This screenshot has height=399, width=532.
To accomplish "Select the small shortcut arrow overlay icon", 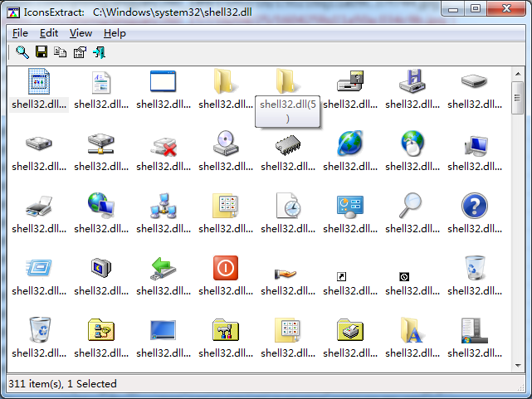I will tap(342, 276).
